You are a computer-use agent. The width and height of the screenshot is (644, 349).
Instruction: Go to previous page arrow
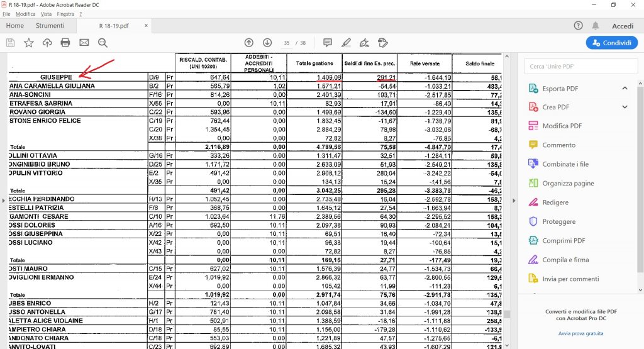[x=249, y=43]
